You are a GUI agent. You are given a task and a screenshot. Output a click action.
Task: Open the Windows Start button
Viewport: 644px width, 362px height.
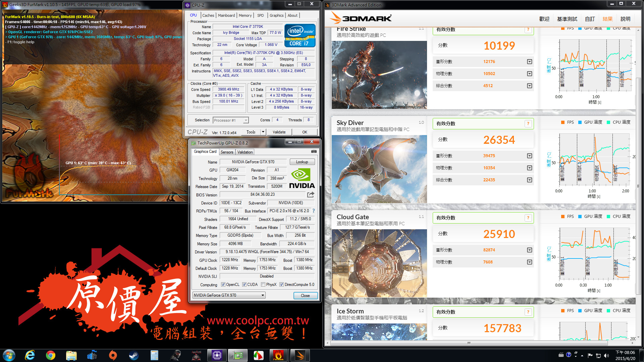point(9,355)
